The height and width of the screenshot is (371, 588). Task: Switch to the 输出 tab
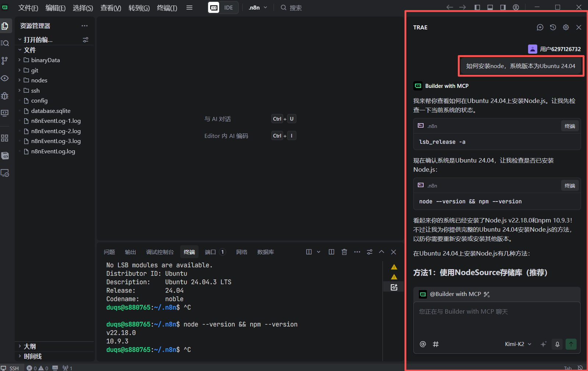click(x=131, y=252)
